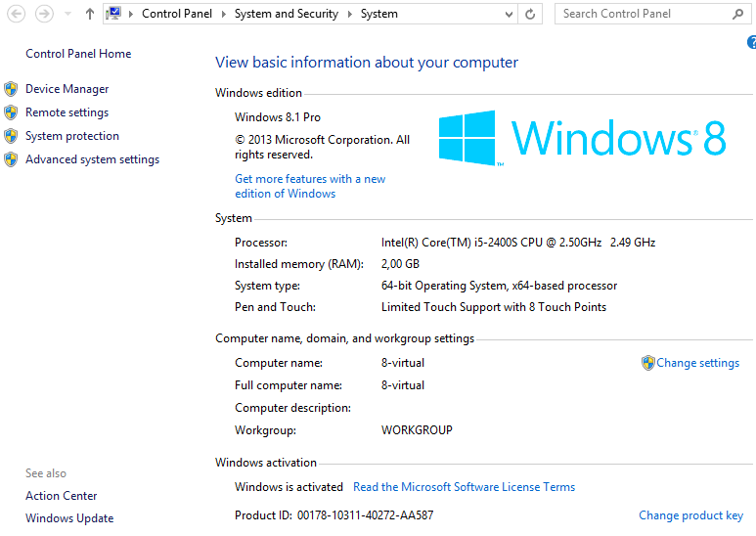
Task: Expand chevron after Control Panel breadcrumb
Action: pyautogui.click(x=223, y=14)
